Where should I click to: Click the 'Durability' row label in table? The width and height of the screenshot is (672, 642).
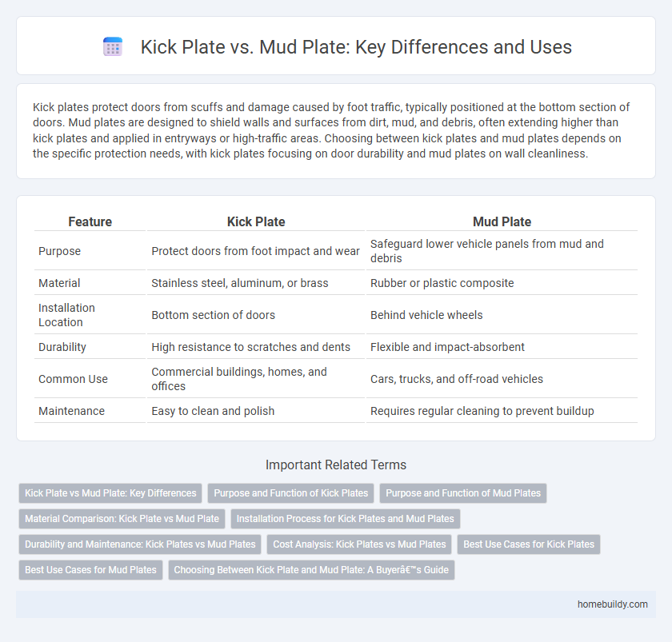tap(62, 347)
